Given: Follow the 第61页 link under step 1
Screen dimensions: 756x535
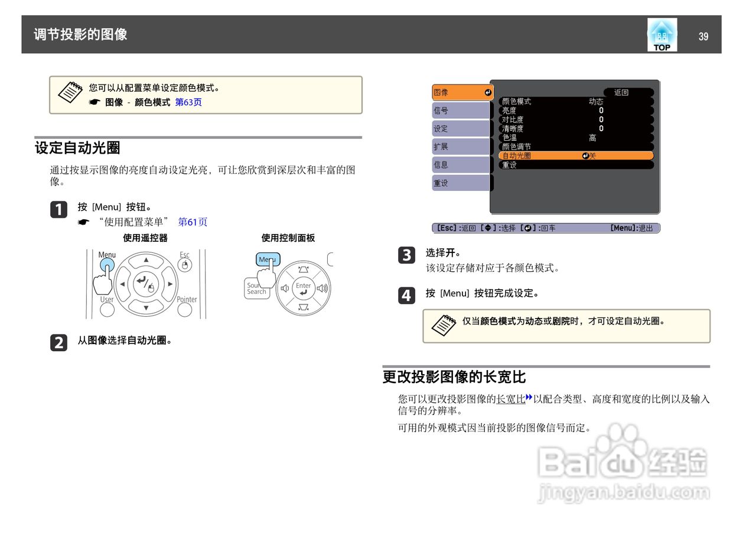Looking at the screenshot, I should tap(193, 222).
